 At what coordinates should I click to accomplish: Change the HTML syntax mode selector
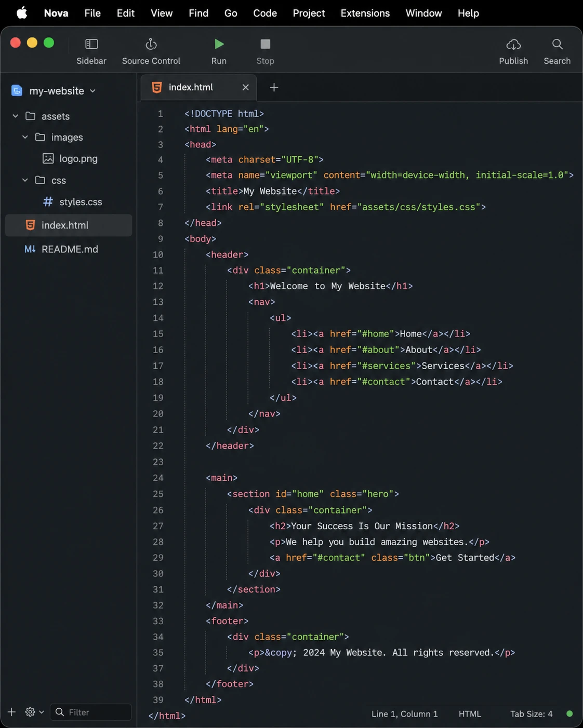click(x=470, y=714)
